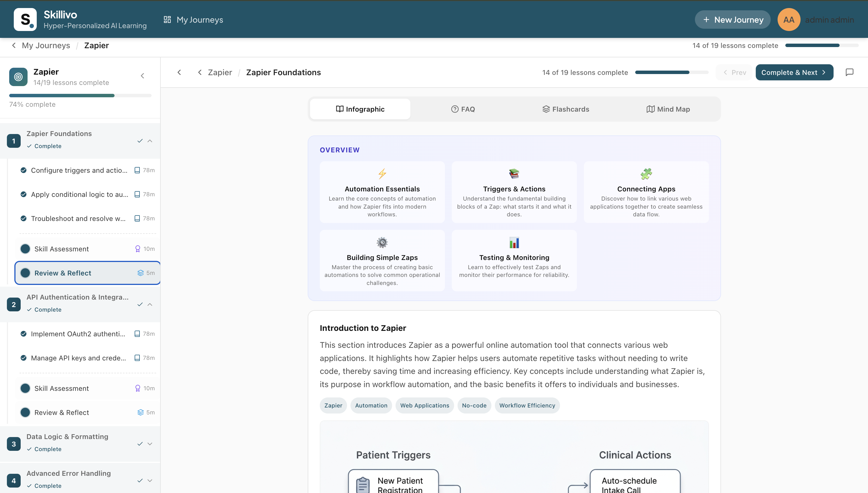
Task: Click layers icon on module 2 Review & Reflect
Action: pos(141,412)
